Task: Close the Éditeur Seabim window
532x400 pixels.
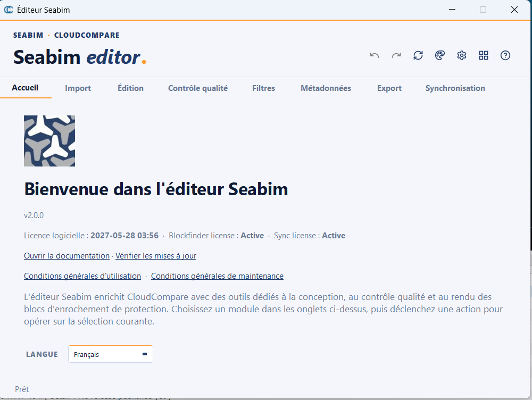Action: coord(514,10)
